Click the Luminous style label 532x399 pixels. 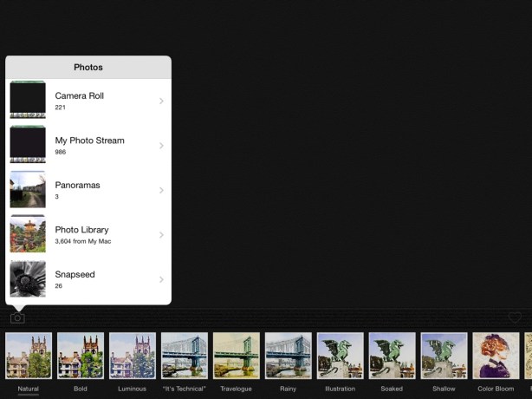pos(133,389)
